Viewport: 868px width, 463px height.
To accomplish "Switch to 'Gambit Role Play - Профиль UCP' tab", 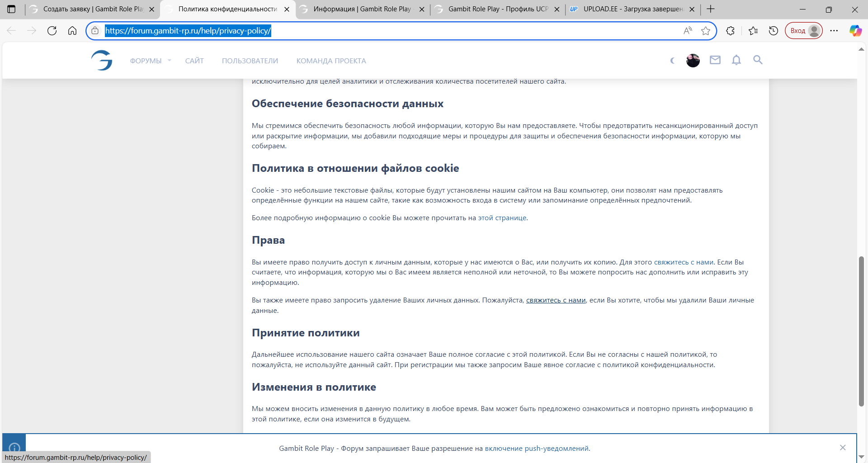I will (498, 9).
